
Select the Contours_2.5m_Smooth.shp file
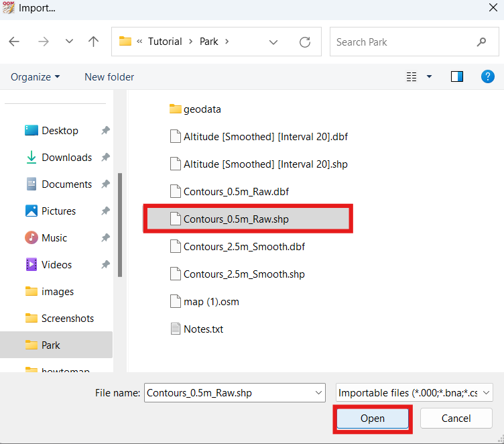[244, 274]
